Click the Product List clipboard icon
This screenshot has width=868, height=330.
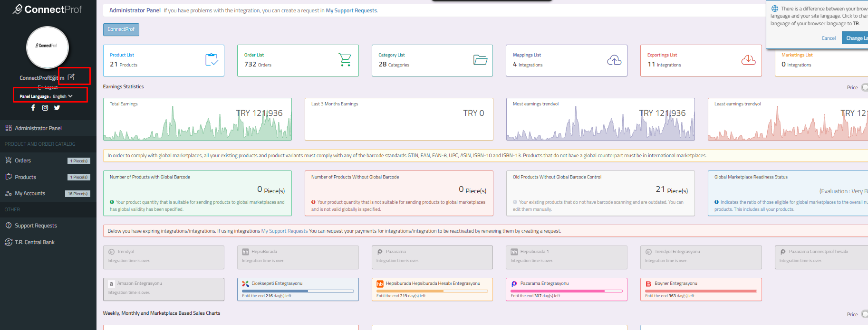click(212, 60)
